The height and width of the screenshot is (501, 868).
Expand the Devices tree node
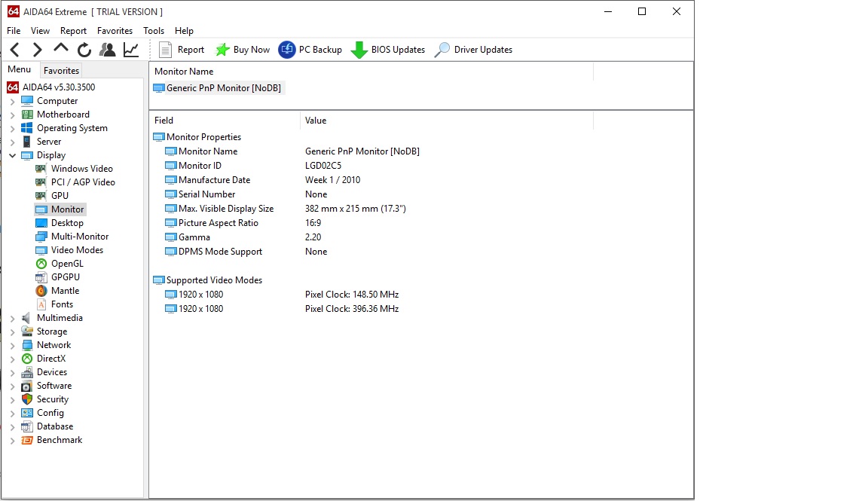[13, 373]
